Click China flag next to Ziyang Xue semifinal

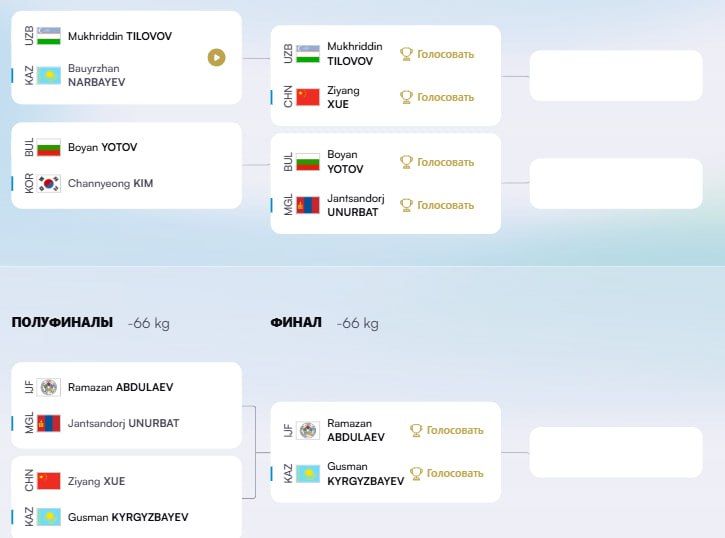click(49, 481)
